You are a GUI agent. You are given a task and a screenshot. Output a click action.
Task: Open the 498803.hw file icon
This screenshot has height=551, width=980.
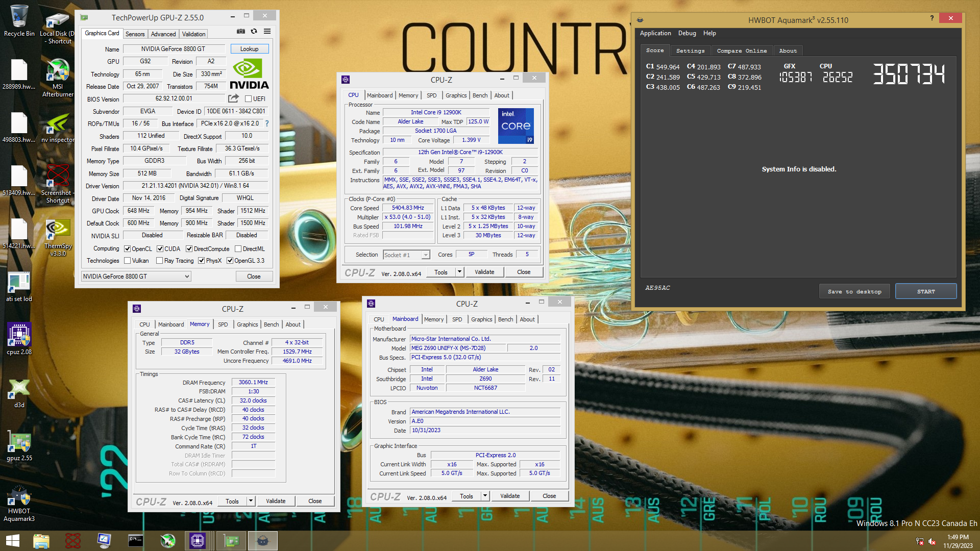pyautogui.click(x=19, y=128)
